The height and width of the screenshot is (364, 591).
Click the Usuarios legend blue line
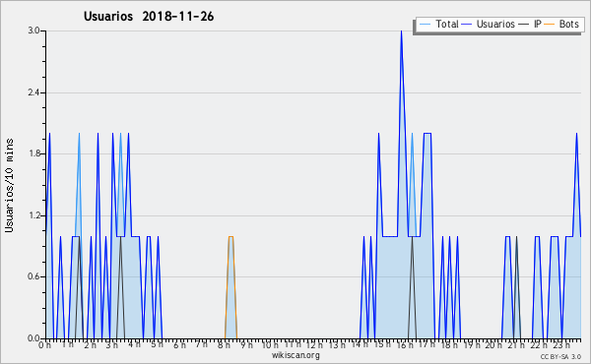467,25
